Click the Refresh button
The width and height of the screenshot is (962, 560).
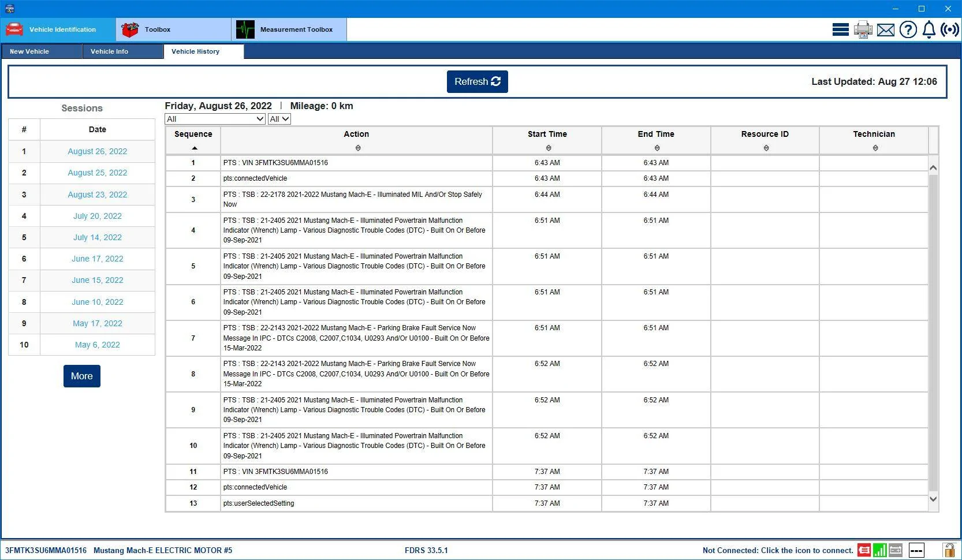(478, 82)
